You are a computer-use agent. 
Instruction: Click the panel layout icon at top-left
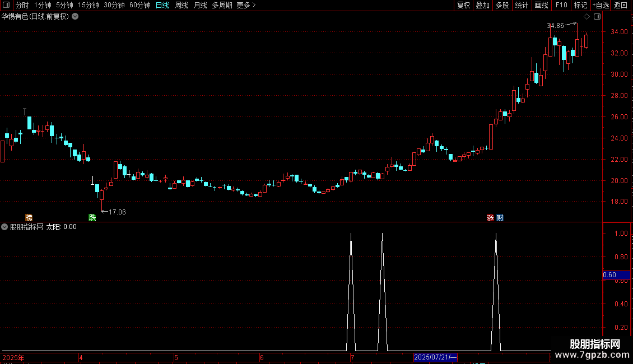pos(6,5)
